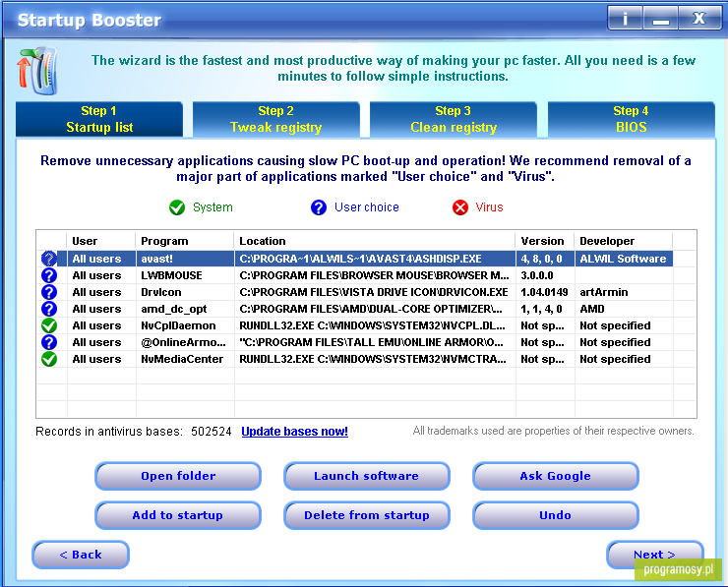
Task: Click the Ask Google button
Action: [556, 476]
